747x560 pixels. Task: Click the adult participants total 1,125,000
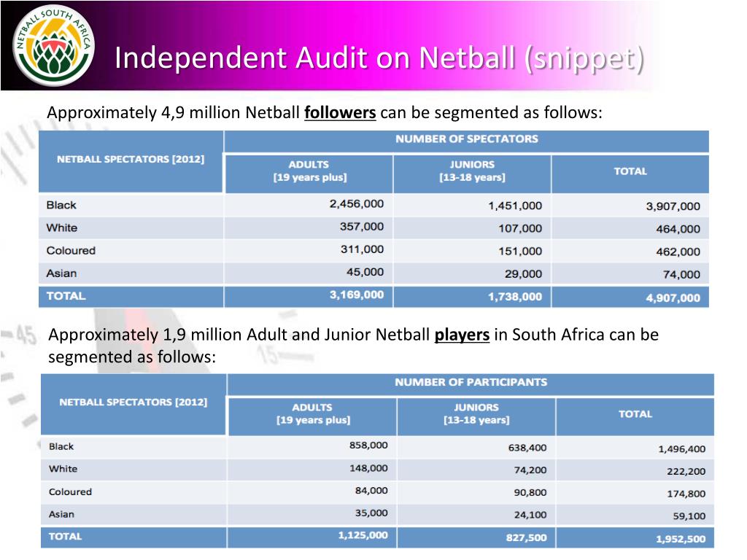[363, 535]
